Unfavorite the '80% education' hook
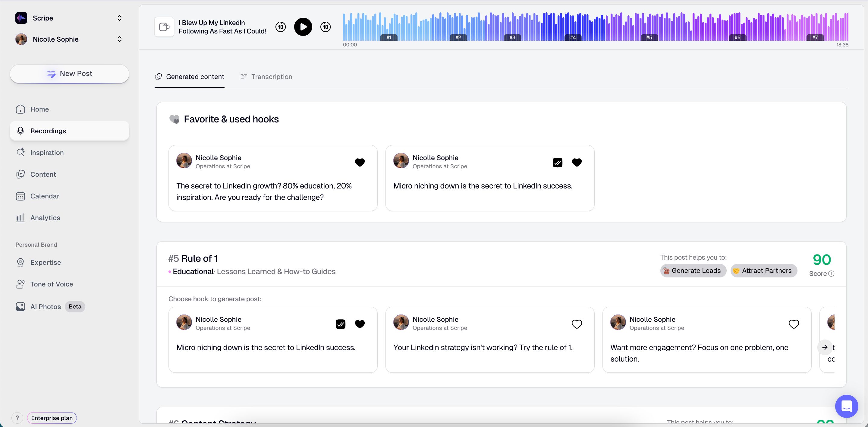Screen dimensions: 868x427 (x=360, y=163)
